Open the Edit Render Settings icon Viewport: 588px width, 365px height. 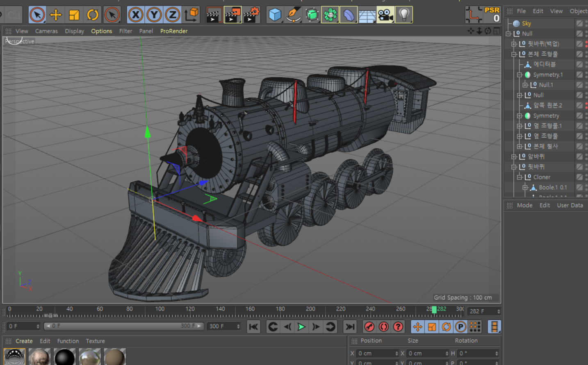(x=252, y=15)
